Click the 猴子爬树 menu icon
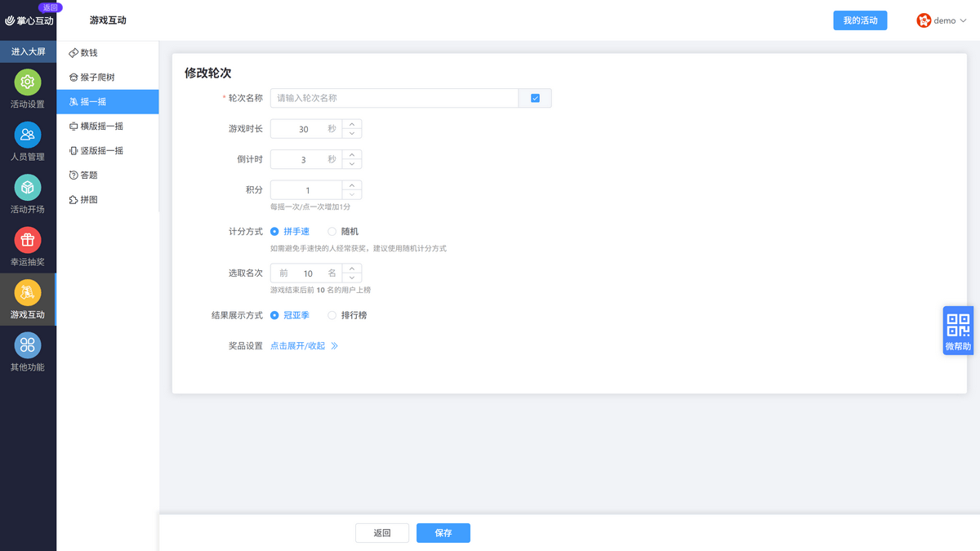Viewport: 980px width, 551px height. (73, 78)
